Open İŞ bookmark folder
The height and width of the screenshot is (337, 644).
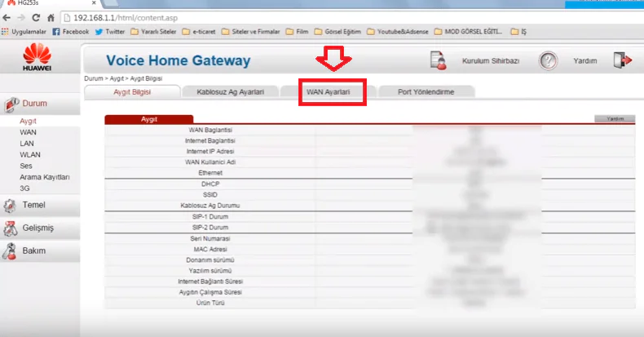point(518,32)
